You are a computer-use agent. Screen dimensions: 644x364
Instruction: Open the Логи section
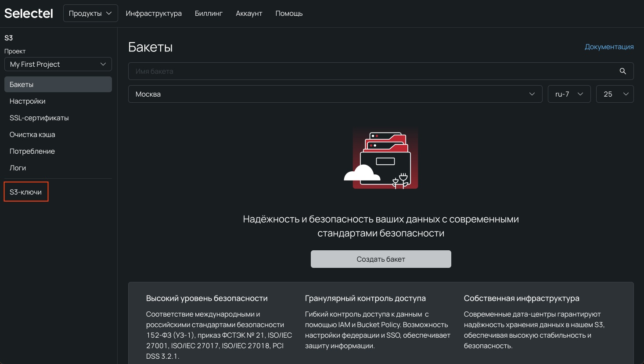pos(18,168)
